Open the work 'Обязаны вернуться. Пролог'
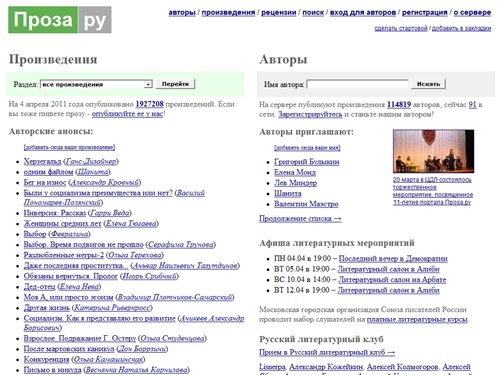Image resolution: width=500 pixels, height=375 pixels. 71,276
